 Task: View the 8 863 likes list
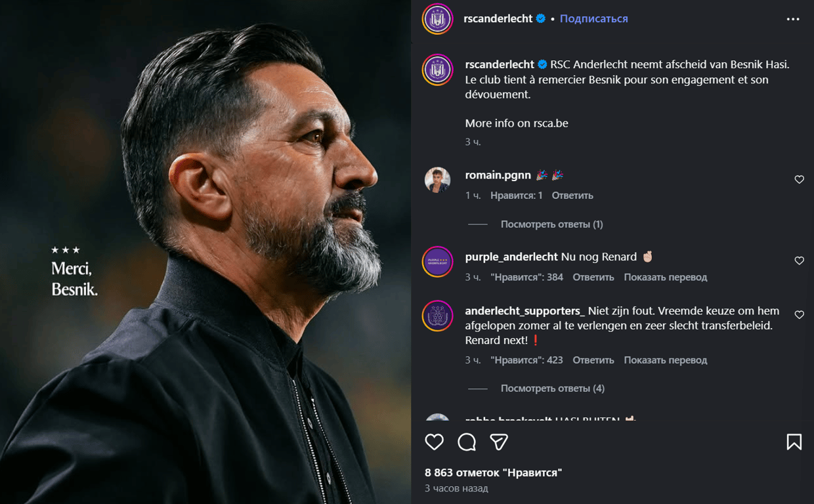click(493, 472)
